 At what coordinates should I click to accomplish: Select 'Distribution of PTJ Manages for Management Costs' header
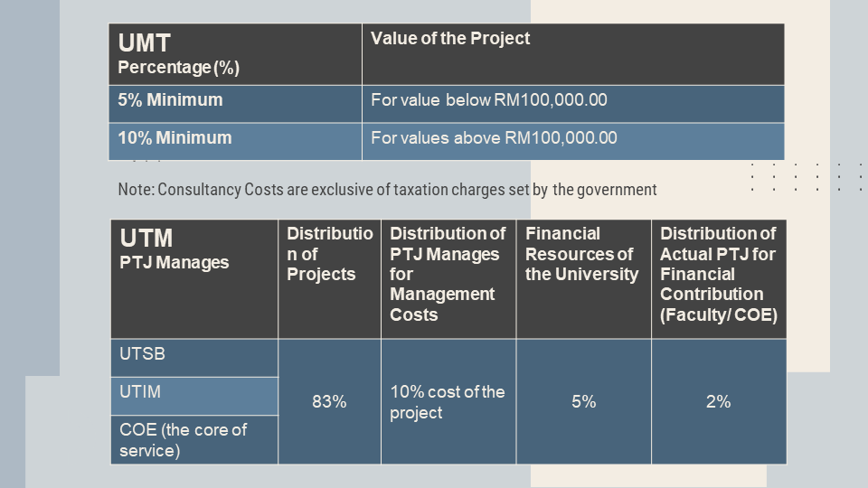tap(448, 279)
